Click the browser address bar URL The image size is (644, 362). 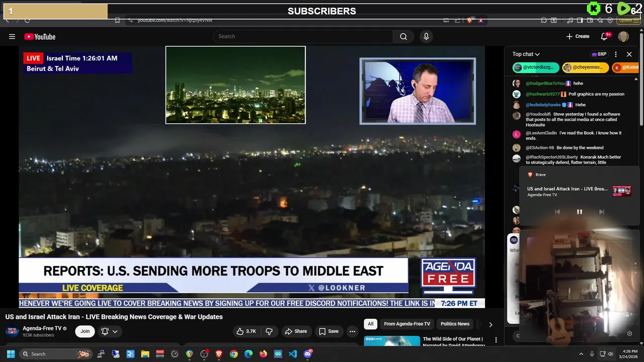click(x=175, y=20)
